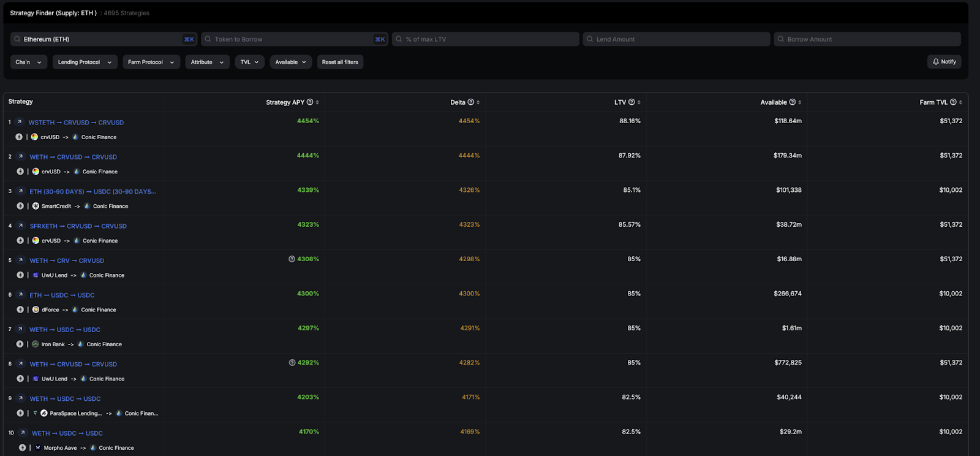Open rank 7 WETH → USDC → USDC link

click(x=65, y=330)
